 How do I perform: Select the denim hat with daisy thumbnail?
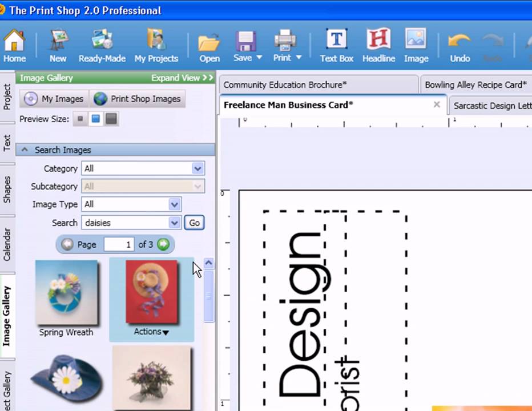[x=66, y=380]
